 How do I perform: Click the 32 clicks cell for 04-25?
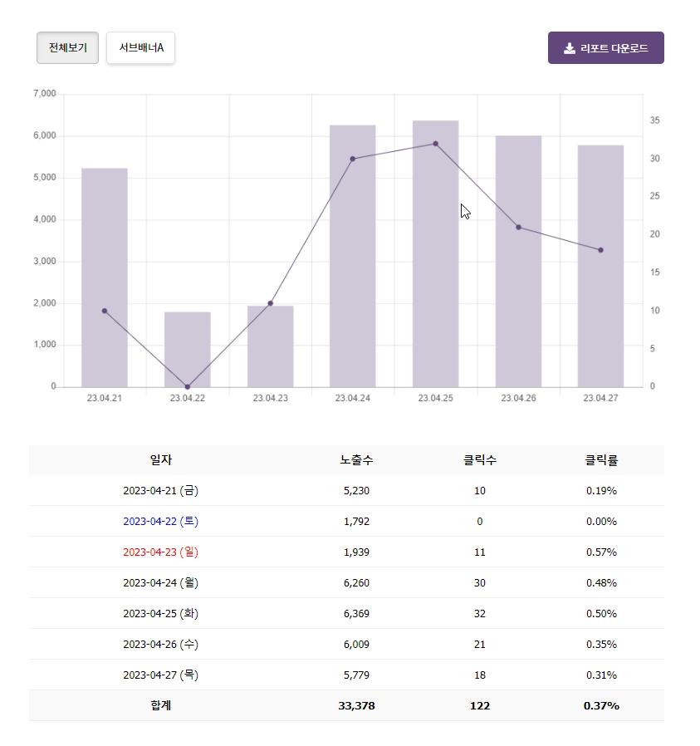(480, 614)
